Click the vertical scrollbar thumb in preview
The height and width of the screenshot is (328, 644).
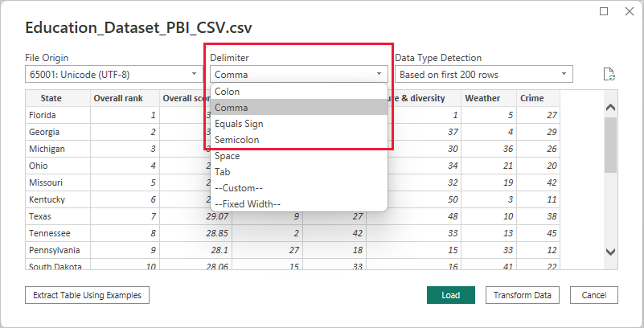coord(611,145)
